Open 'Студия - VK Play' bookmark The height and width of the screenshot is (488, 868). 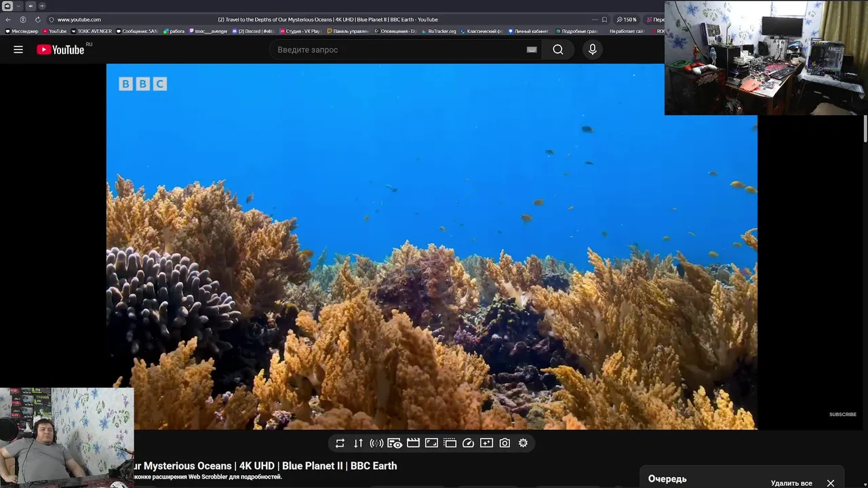300,31
